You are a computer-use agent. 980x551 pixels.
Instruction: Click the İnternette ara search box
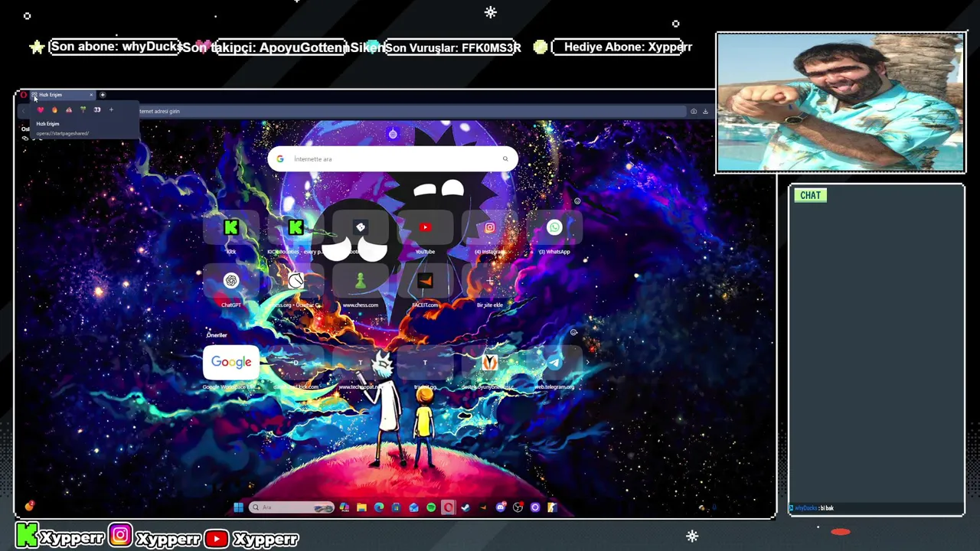click(393, 159)
